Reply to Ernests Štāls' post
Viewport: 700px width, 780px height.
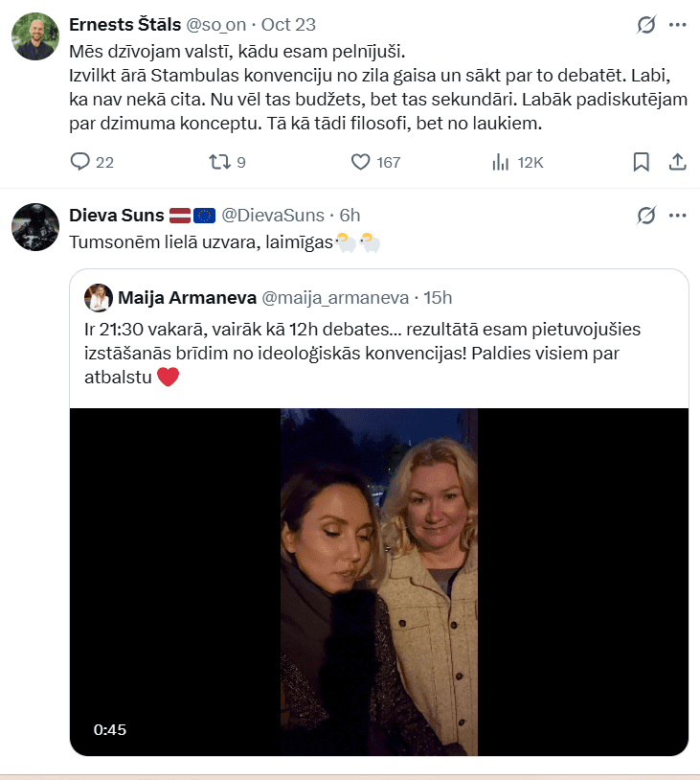(80, 162)
